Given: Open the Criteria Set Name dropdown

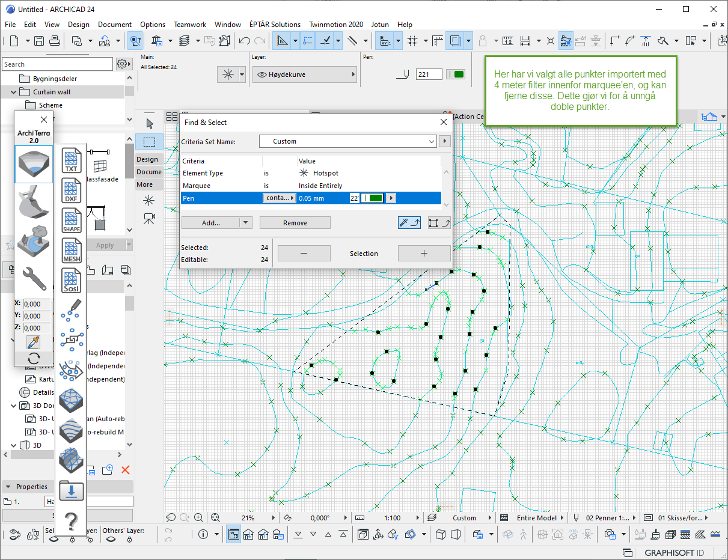Looking at the screenshot, I should 347,141.
